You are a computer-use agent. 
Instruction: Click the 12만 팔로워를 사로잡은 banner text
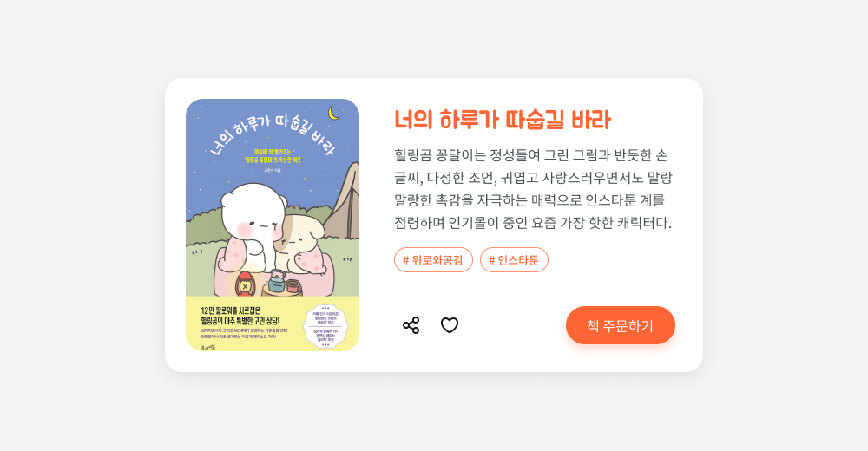(230, 310)
